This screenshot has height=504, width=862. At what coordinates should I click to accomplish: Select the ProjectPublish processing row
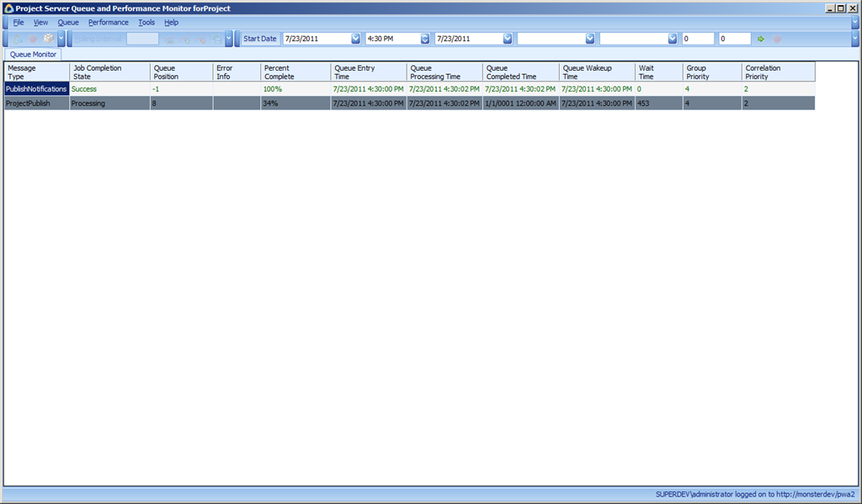click(410, 103)
